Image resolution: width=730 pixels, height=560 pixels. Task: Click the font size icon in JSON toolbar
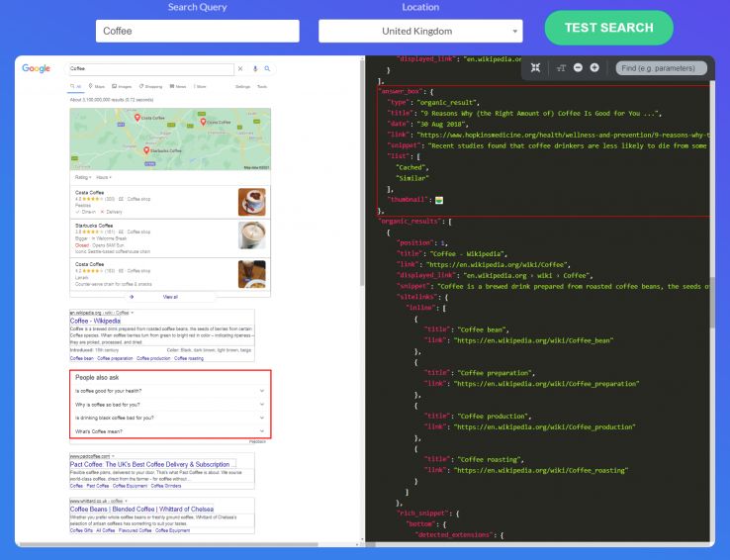click(562, 67)
